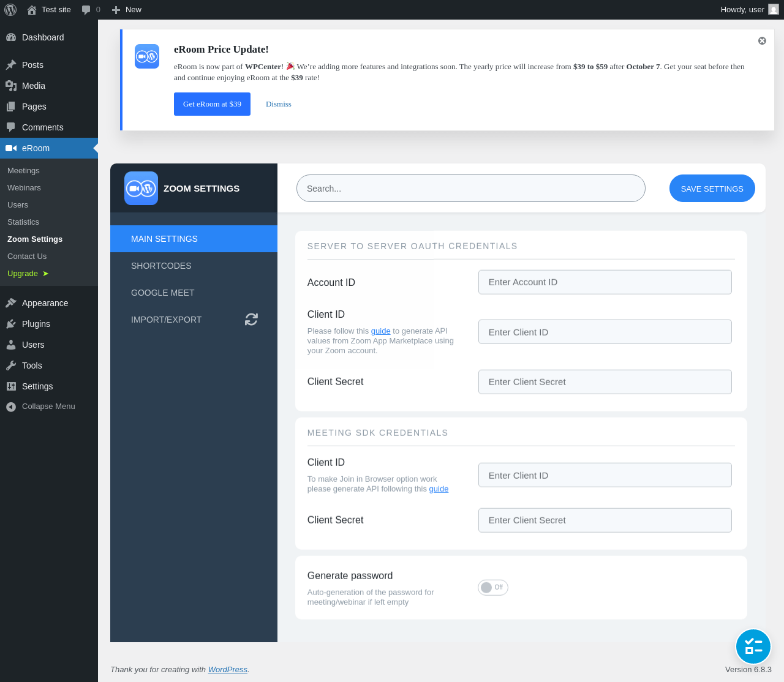
Task: Click the Tools wrench icon
Action: click(x=11, y=365)
